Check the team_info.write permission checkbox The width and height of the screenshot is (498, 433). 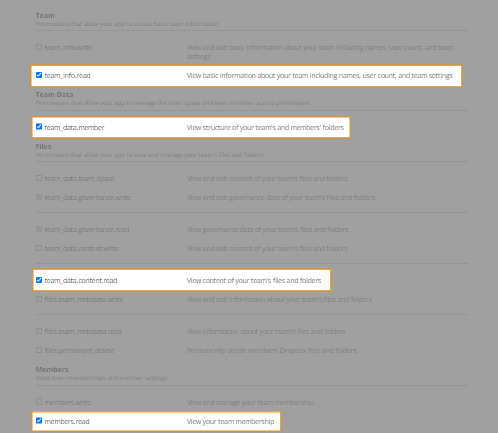tap(39, 47)
